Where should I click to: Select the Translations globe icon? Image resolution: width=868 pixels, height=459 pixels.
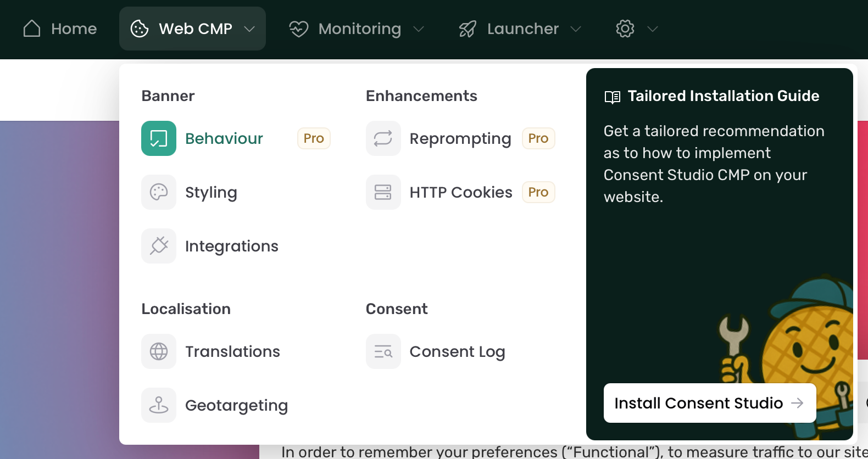pos(159,351)
